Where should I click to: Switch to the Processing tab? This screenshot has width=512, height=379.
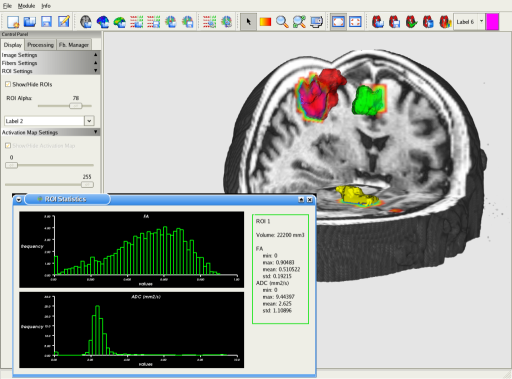click(x=40, y=45)
